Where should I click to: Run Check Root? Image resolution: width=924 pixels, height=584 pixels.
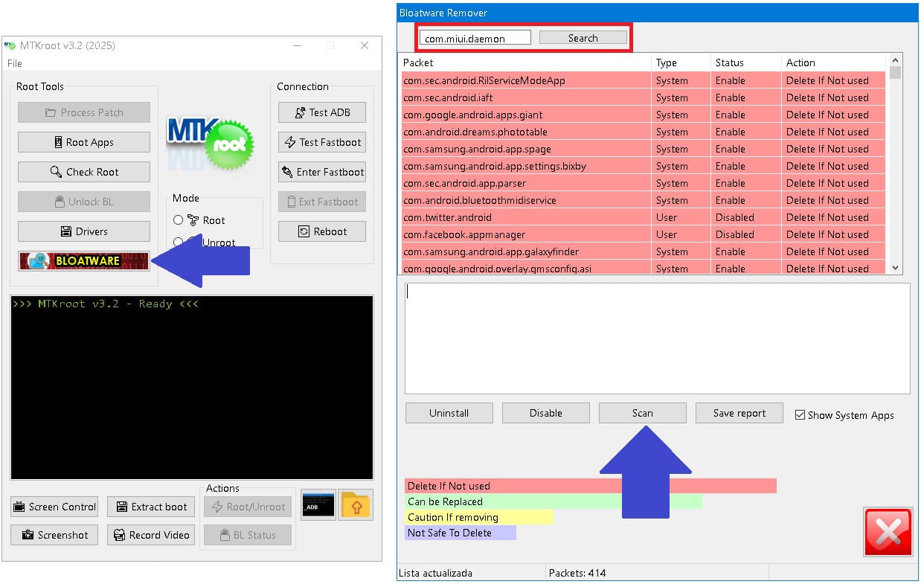84,172
